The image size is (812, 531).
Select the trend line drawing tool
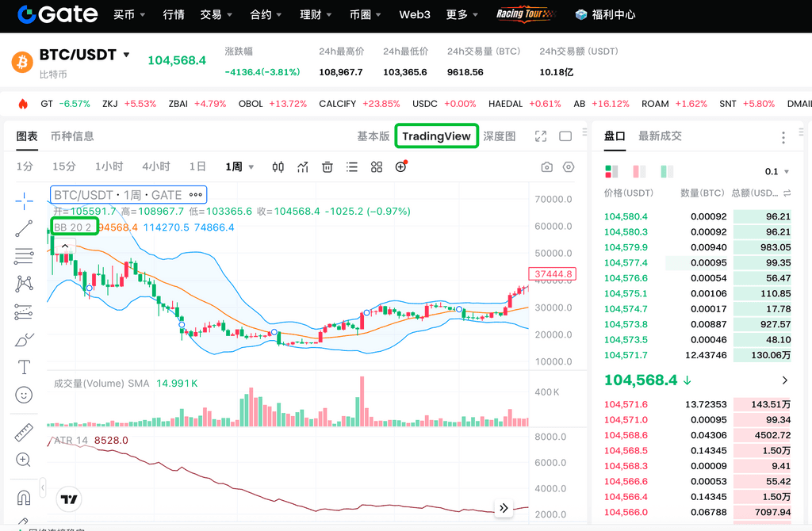[24, 228]
